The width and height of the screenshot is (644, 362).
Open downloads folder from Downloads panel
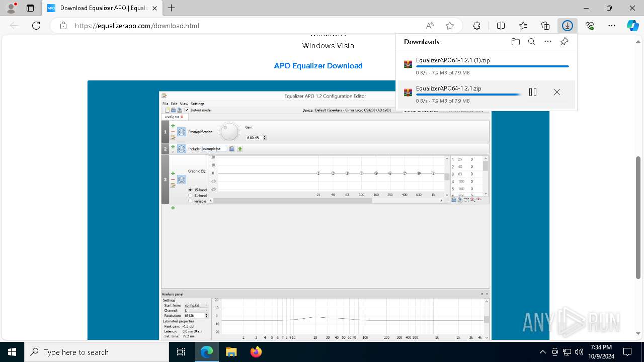pos(515,42)
